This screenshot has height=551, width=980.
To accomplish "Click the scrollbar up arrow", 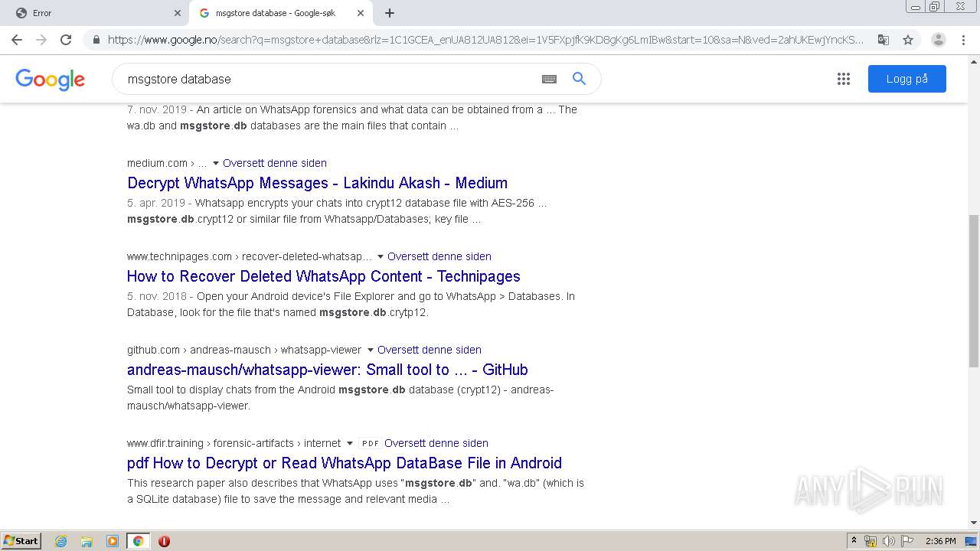I will point(973,61).
